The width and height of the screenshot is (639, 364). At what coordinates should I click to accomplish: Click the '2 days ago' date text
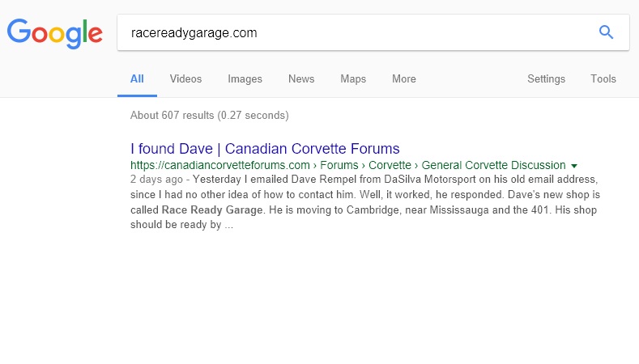point(156,179)
